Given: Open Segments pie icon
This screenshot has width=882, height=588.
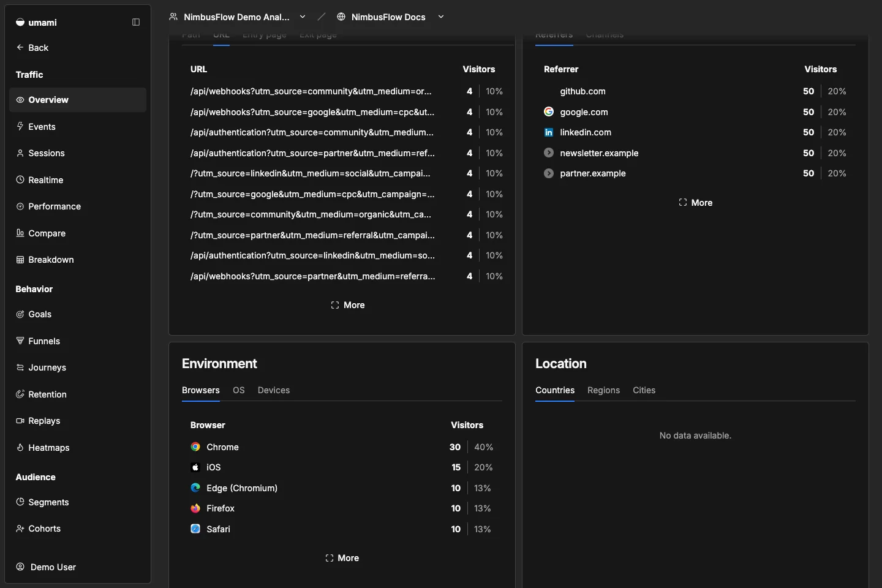Looking at the screenshot, I should (20, 502).
